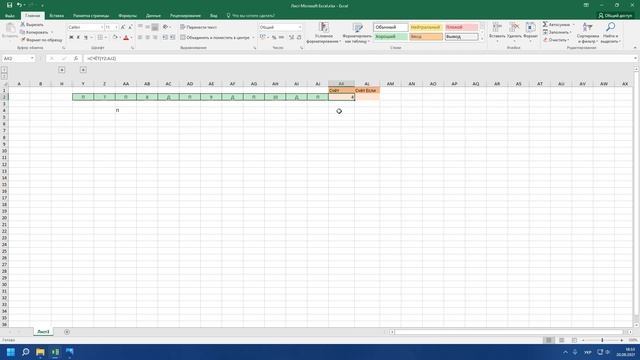
Task: Open the Clear (Очистить) eraser dropdown
Action: point(556,40)
